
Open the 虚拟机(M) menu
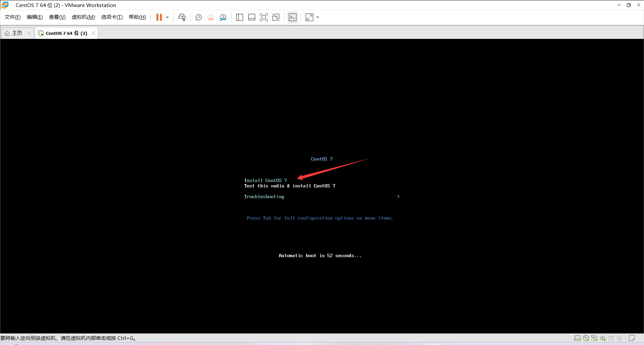click(84, 17)
